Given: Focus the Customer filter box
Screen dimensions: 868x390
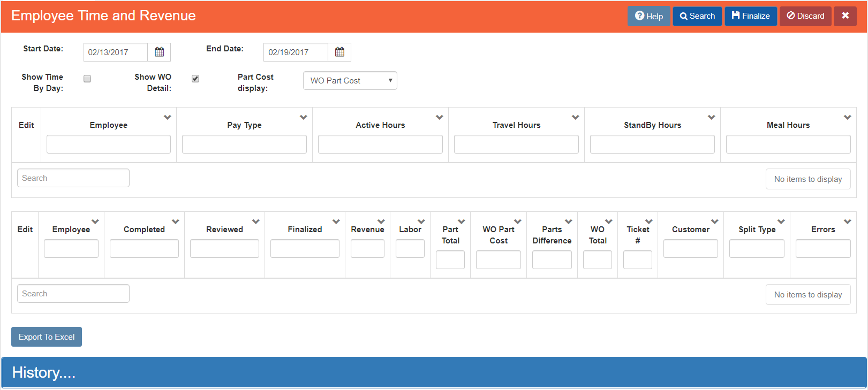Looking at the screenshot, I should point(691,248).
